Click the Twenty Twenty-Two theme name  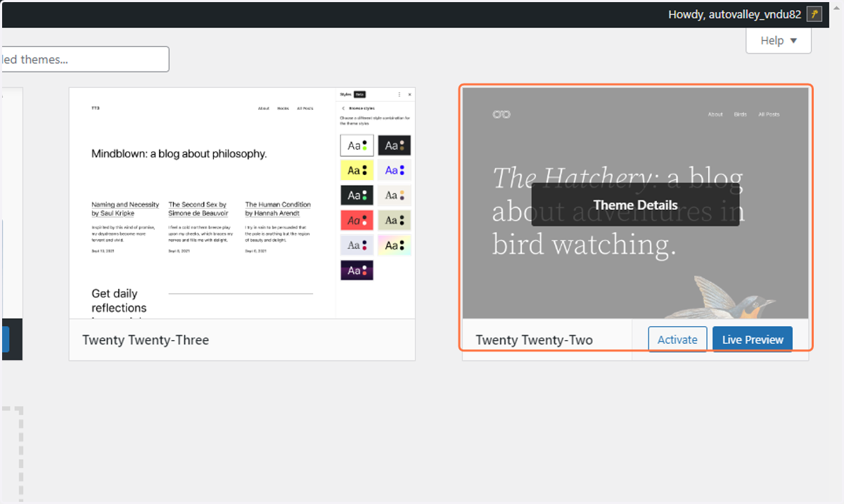534,340
